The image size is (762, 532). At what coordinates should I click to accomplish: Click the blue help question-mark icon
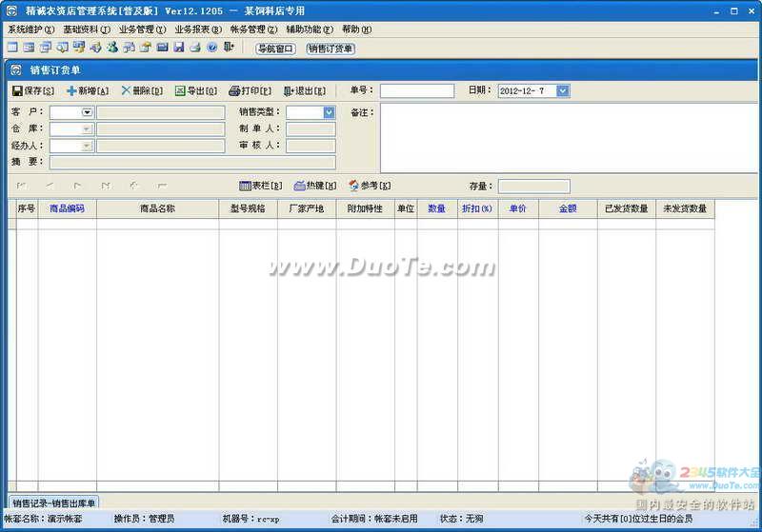(211, 47)
